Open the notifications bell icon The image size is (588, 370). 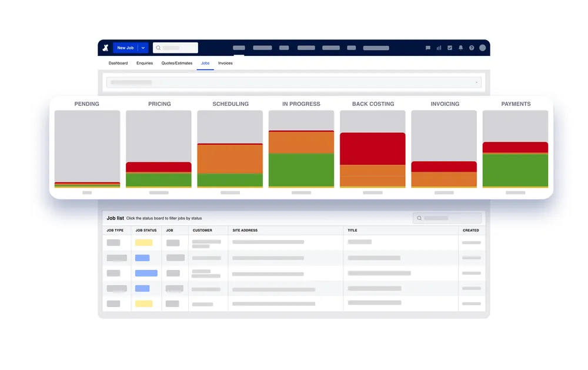(460, 48)
